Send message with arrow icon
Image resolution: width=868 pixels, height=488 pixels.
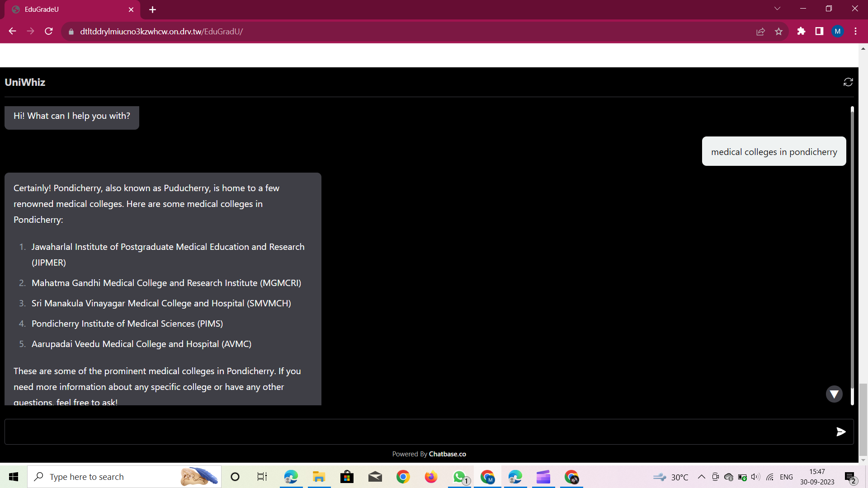pyautogui.click(x=841, y=432)
